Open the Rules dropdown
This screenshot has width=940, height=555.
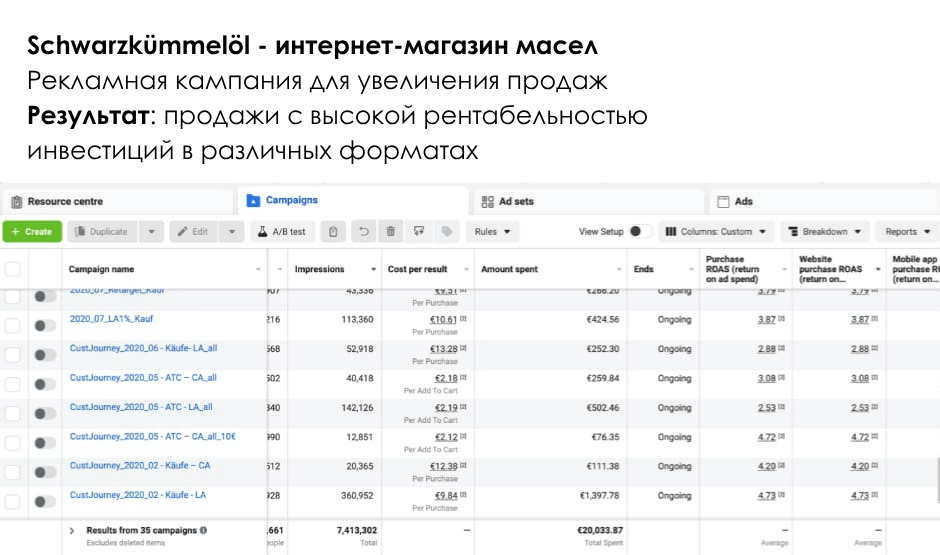click(x=492, y=231)
